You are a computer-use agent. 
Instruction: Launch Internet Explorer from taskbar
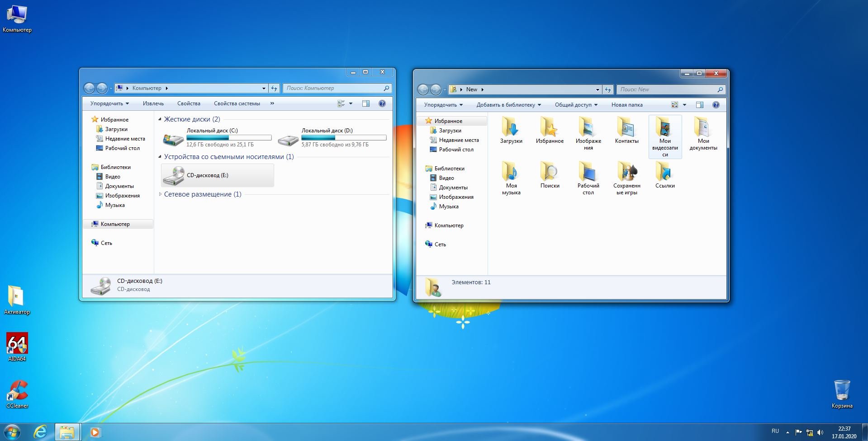coord(40,432)
